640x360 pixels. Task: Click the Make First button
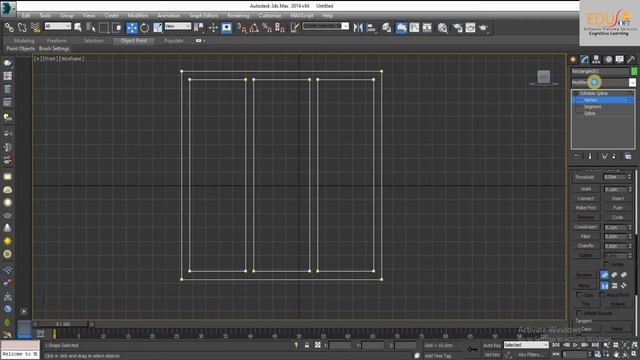pos(586,208)
